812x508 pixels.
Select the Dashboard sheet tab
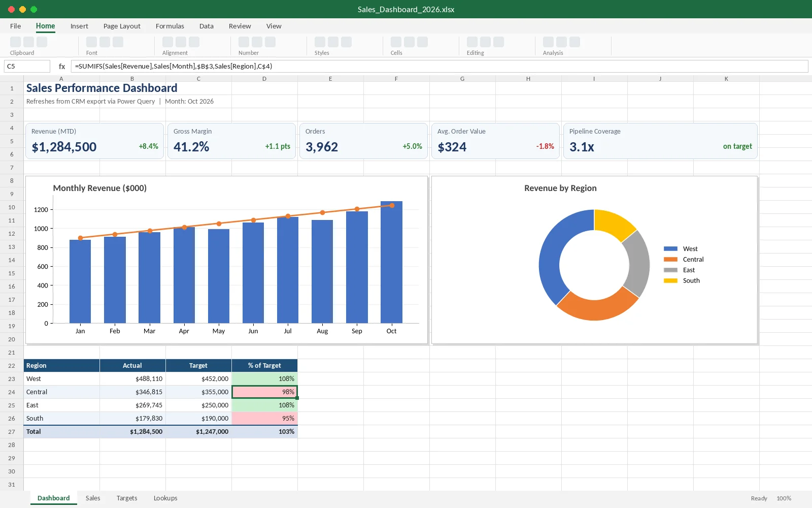(x=54, y=498)
